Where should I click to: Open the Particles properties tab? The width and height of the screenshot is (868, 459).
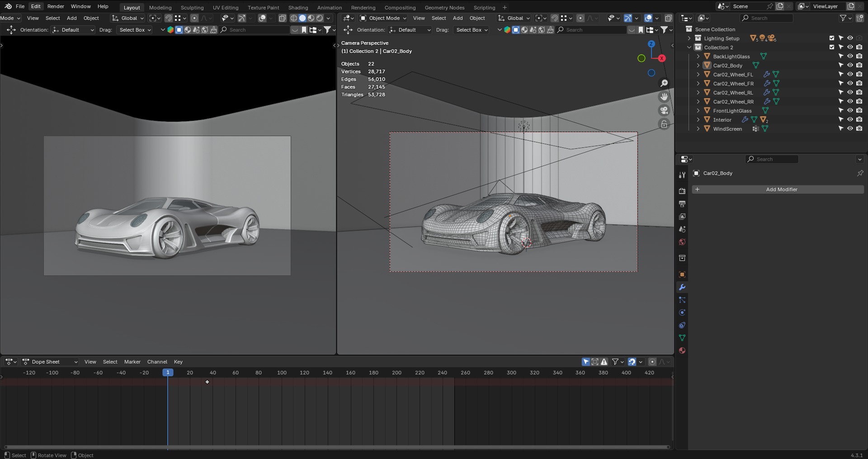point(682,300)
